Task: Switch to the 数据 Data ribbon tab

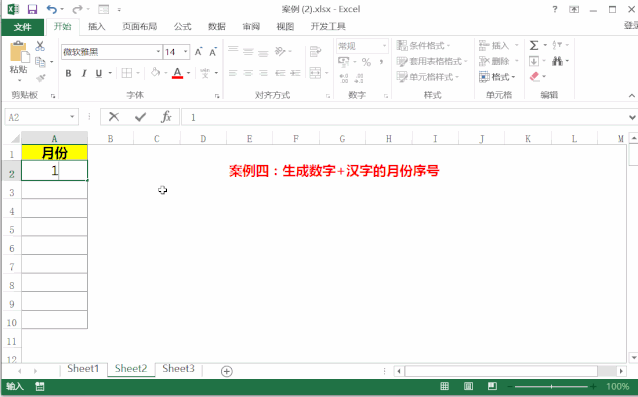Action: 216,26
